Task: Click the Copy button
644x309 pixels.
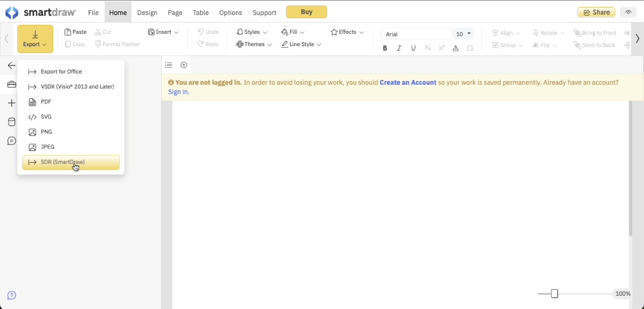Action: 75,45
